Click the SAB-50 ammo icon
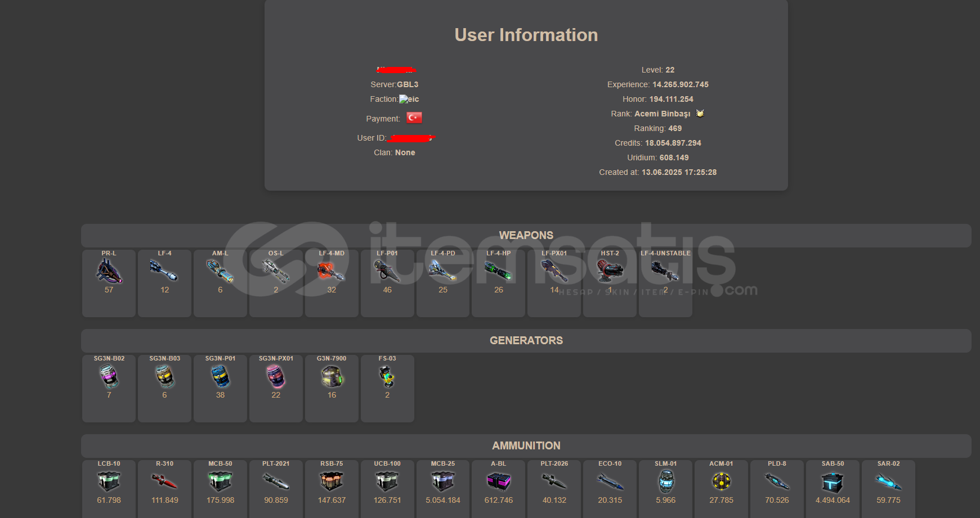Image resolution: width=980 pixels, height=518 pixels. pos(833,482)
